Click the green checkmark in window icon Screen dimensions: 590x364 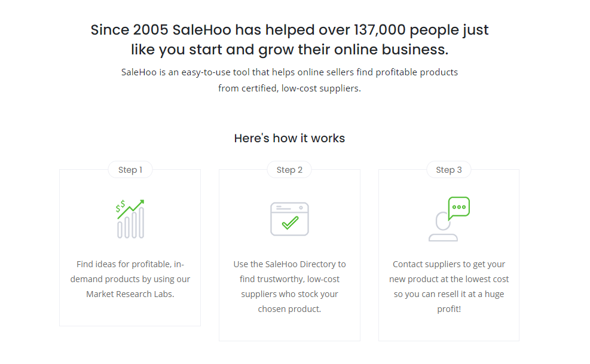point(290,224)
